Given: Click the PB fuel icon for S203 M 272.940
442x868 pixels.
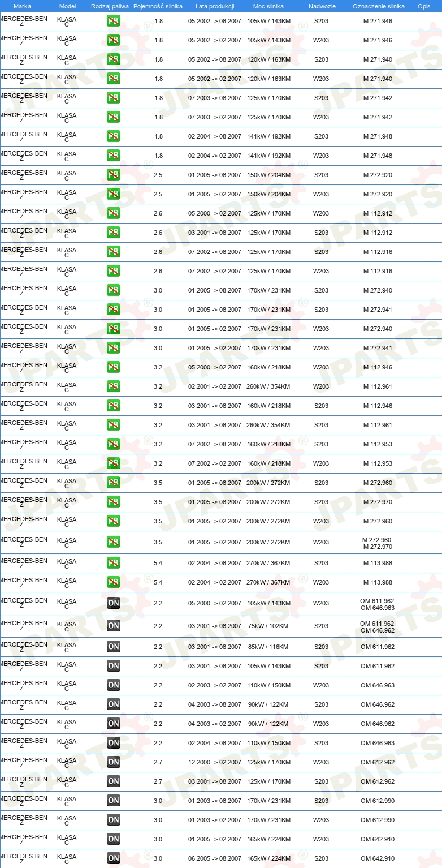Looking at the screenshot, I should (x=114, y=290).
